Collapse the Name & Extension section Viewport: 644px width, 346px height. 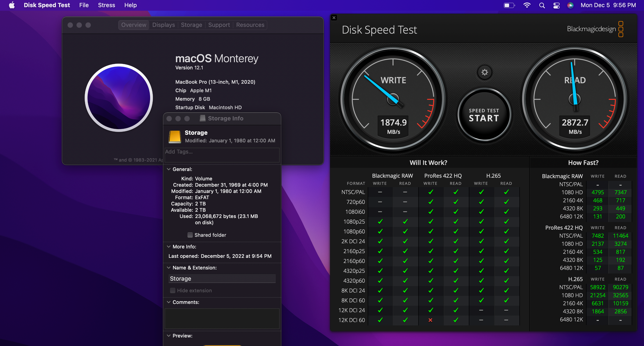click(x=169, y=268)
